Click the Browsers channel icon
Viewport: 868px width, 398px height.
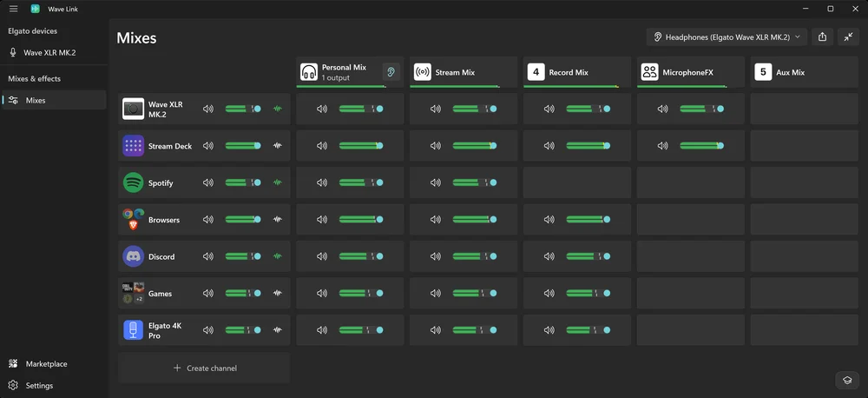pyautogui.click(x=133, y=220)
